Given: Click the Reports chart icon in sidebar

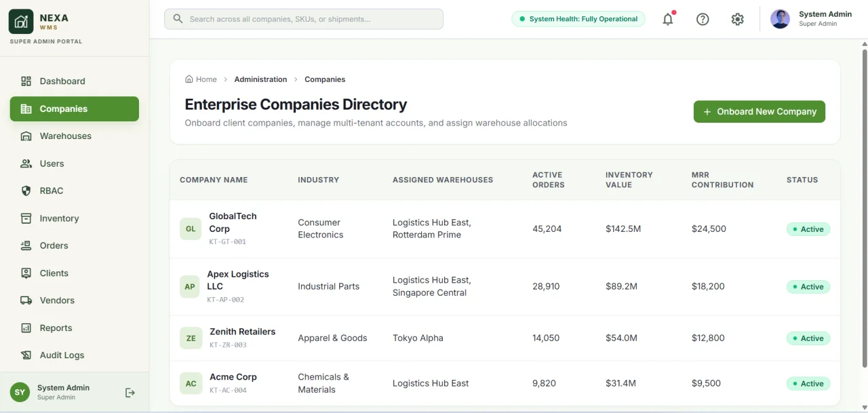Looking at the screenshot, I should [x=26, y=328].
